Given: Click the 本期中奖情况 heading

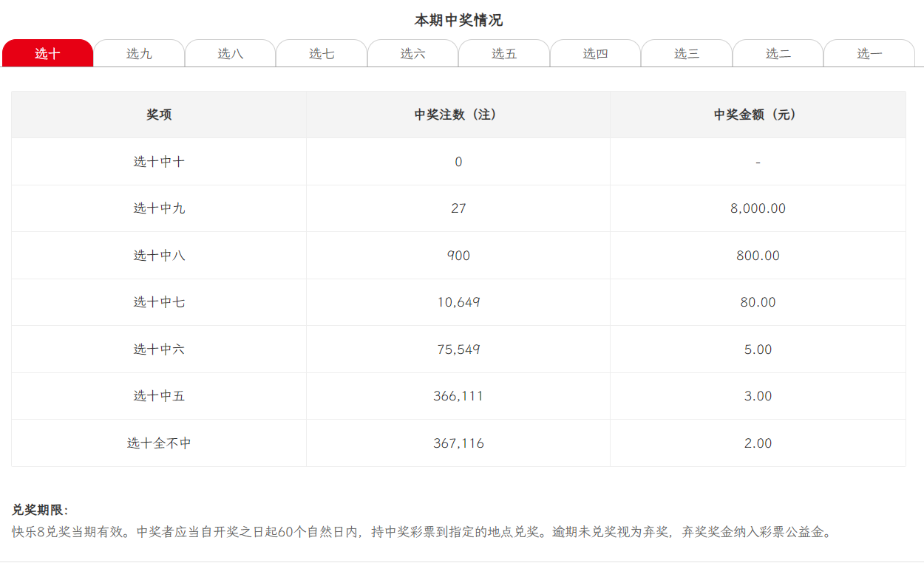Looking at the screenshot, I should (x=458, y=20).
